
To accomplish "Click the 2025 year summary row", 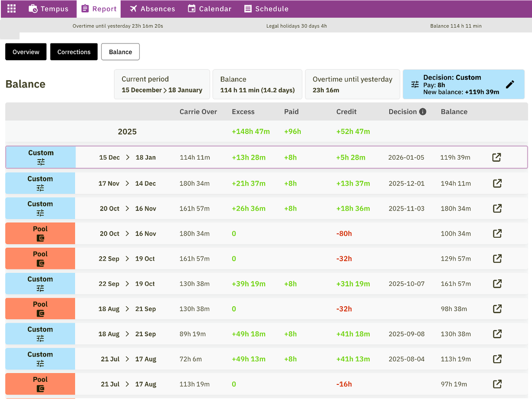I will click(x=266, y=132).
